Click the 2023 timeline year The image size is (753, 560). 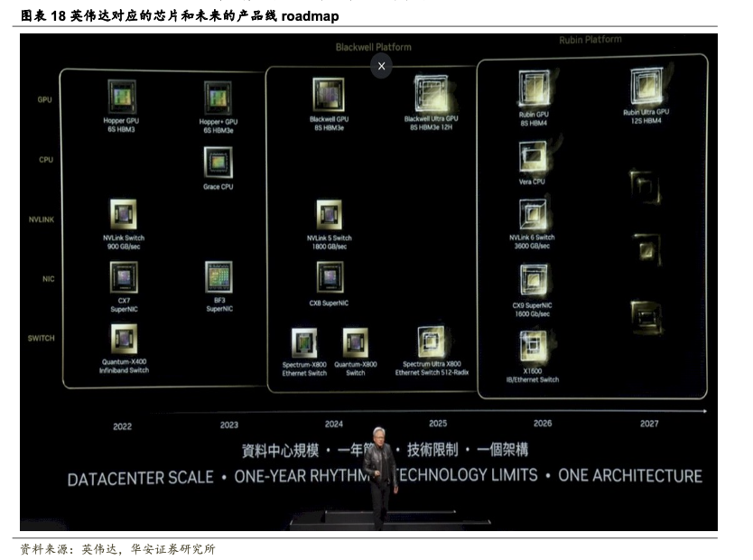point(229,425)
